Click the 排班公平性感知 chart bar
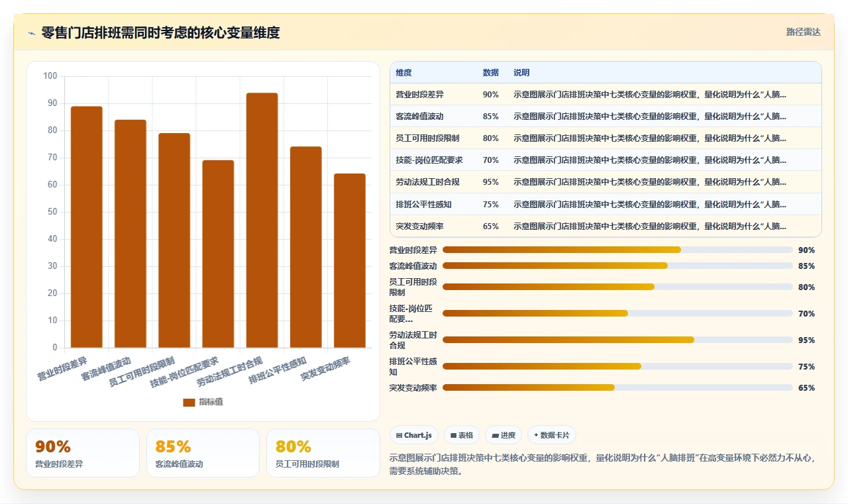This screenshot has height=504, width=848. 306,247
